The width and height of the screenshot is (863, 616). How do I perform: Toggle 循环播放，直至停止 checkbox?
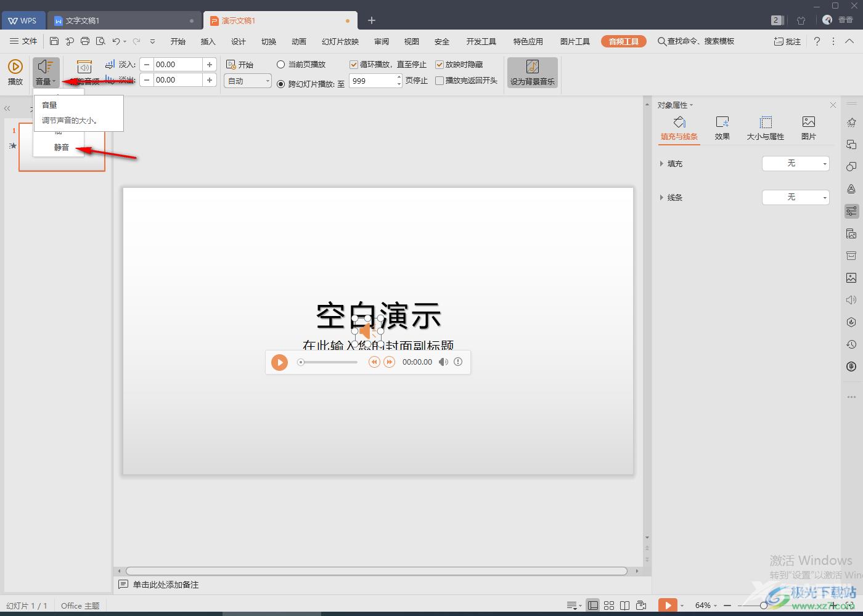(354, 64)
